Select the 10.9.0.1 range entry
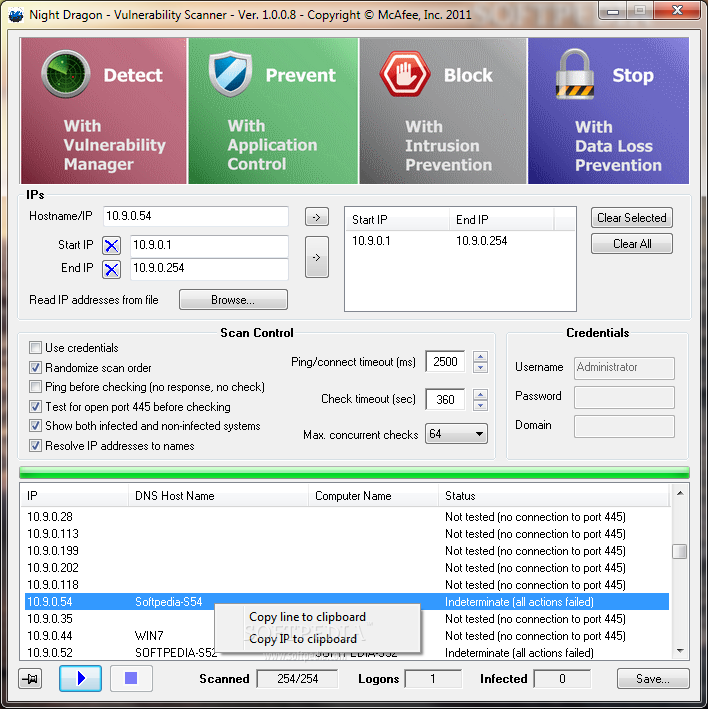 point(460,241)
